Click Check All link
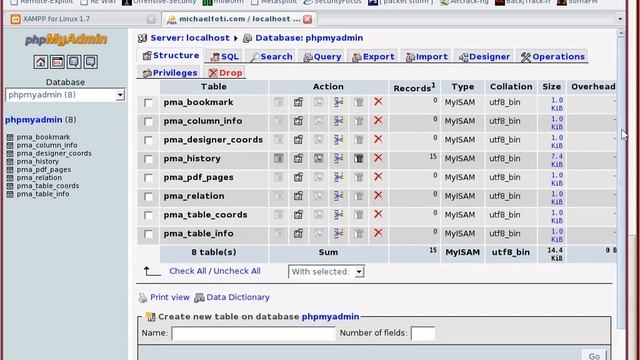 pyautogui.click(x=187, y=271)
